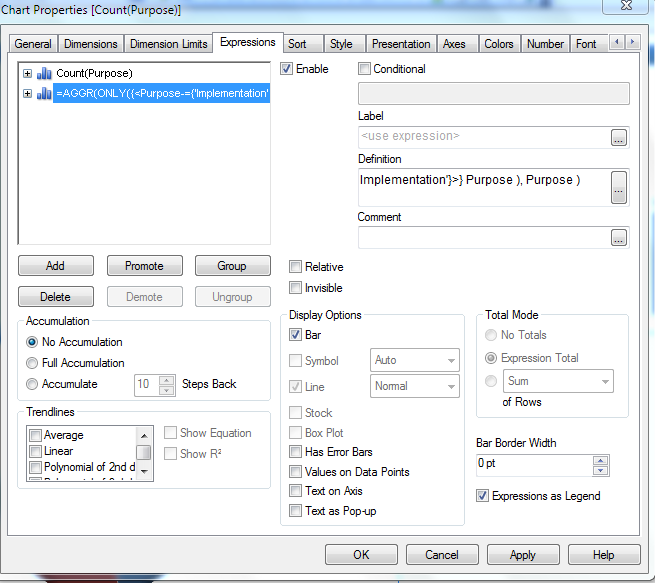Select the =AGGR(ONLY expression row
Image resolution: width=655 pixels, height=583 pixels.
[162, 93]
